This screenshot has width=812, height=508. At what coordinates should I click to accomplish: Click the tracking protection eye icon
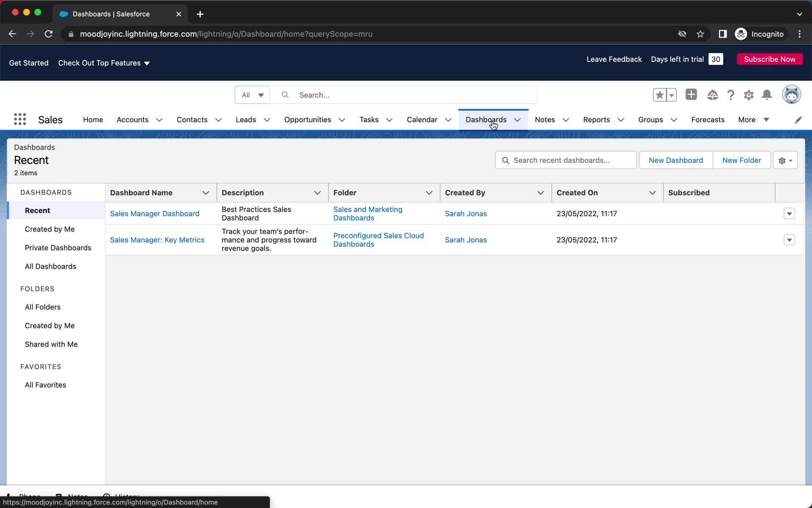[682, 34]
